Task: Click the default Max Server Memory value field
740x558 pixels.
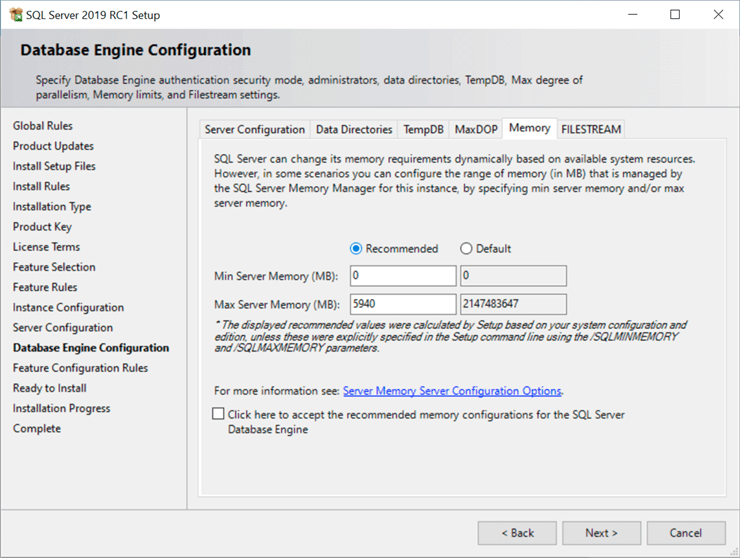Action: point(512,304)
